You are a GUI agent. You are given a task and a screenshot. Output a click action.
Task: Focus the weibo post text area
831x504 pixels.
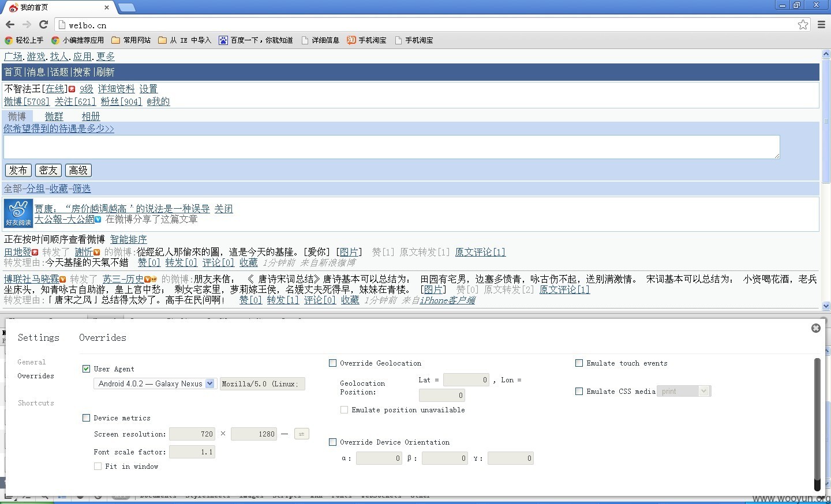392,147
